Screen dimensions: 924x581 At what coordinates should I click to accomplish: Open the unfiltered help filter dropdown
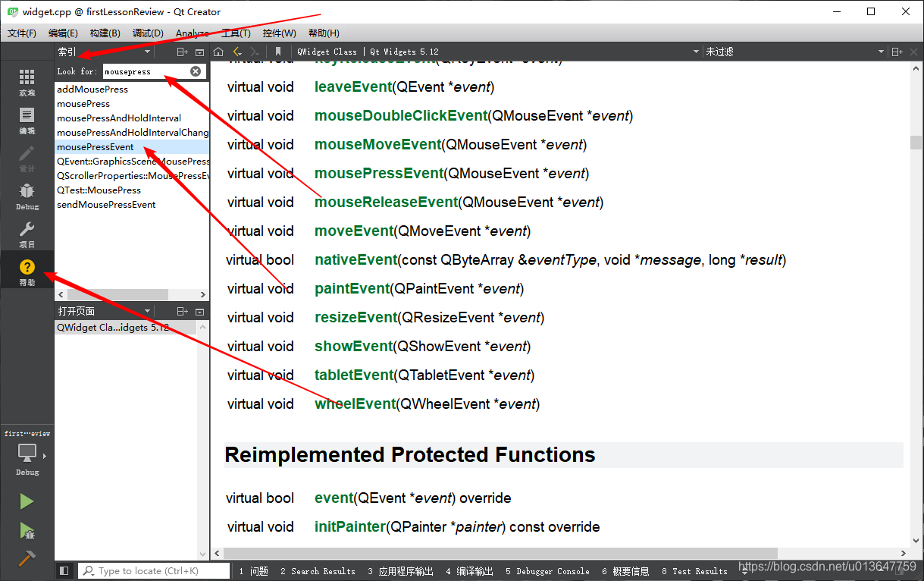(x=794, y=52)
